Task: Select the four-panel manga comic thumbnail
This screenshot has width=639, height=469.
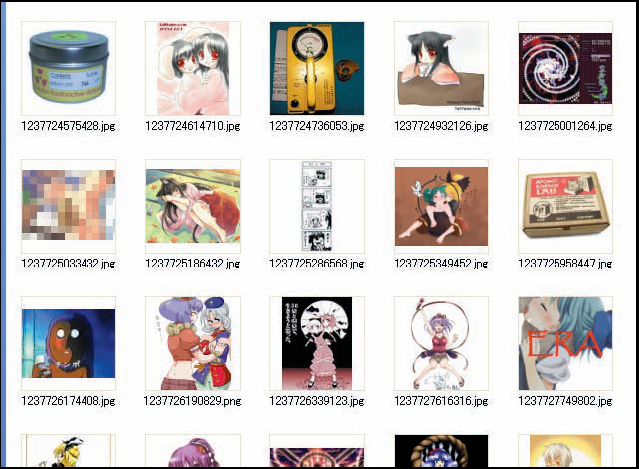Action: tap(317, 206)
